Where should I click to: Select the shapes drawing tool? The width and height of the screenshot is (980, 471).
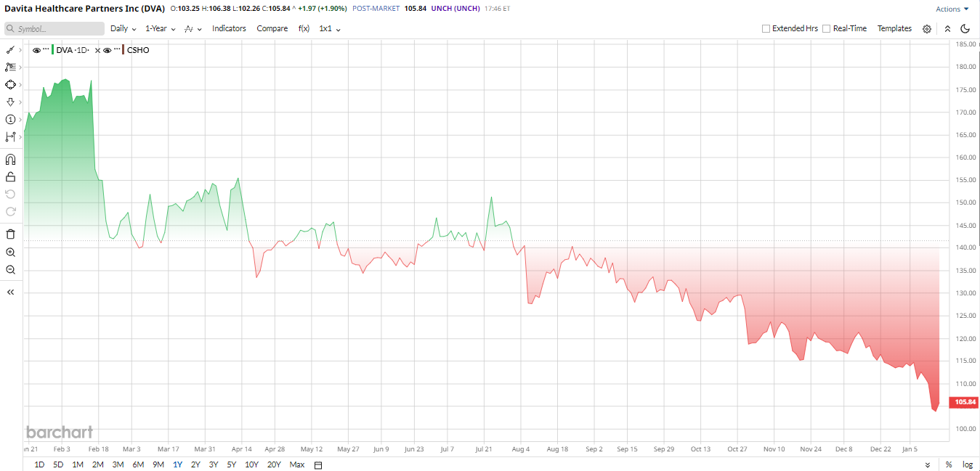click(x=10, y=85)
